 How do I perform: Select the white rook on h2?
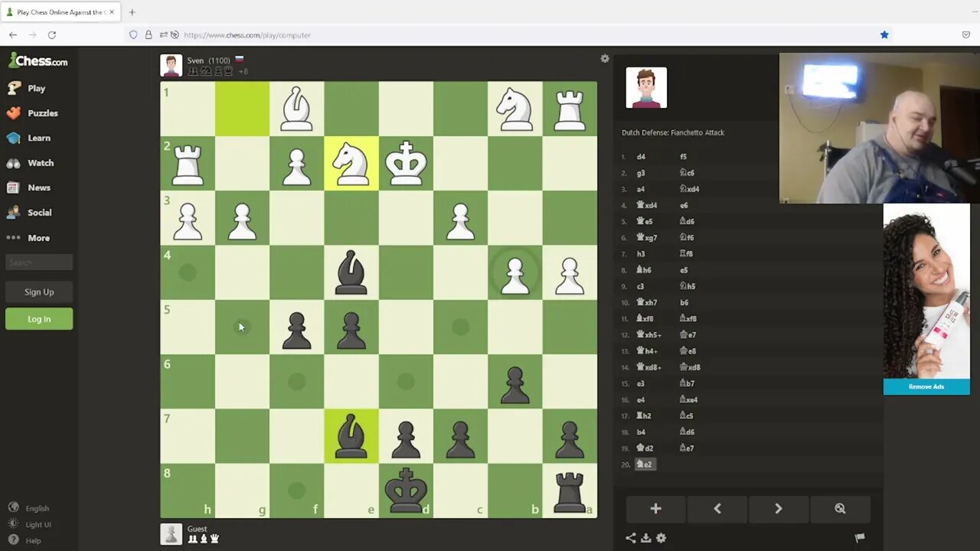click(188, 163)
